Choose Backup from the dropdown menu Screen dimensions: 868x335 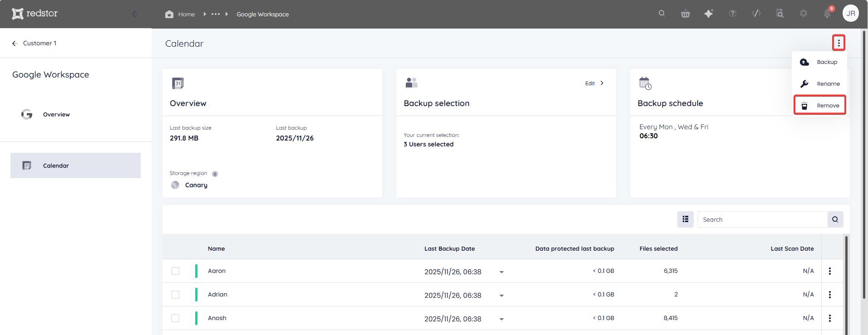click(819, 62)
